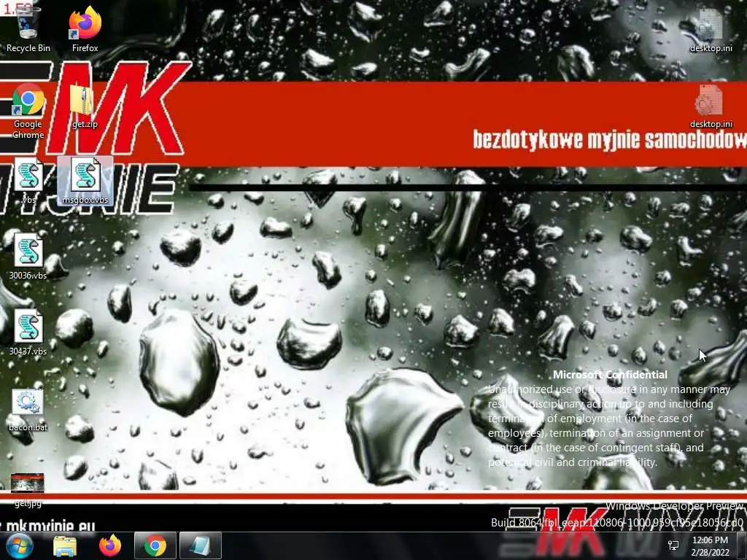
Task: Select the .vbs script file left of msgbox.vbs
Action: (28, 181)
